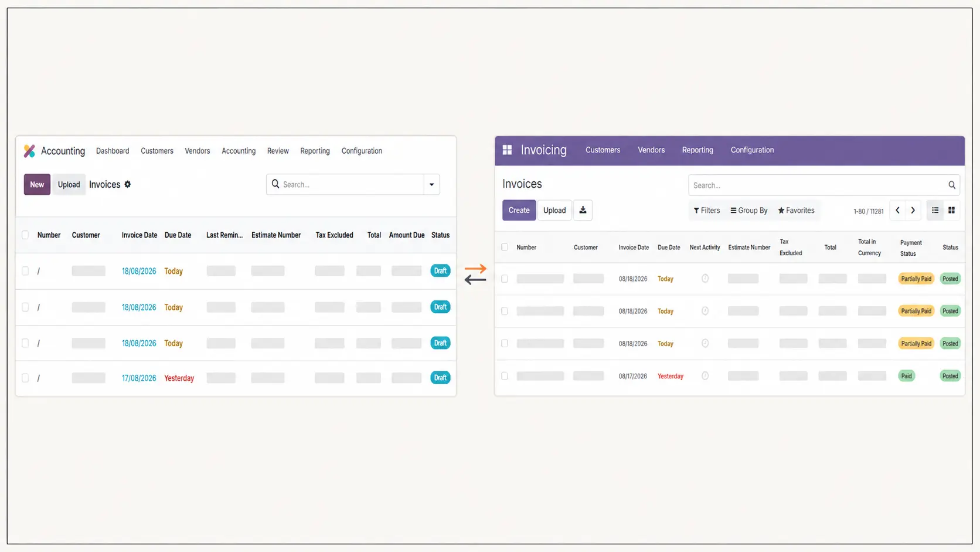Sort by Last Remin... column in Accounting
The width and height of the screenshot is (980, 552).
tap(224, 235)
